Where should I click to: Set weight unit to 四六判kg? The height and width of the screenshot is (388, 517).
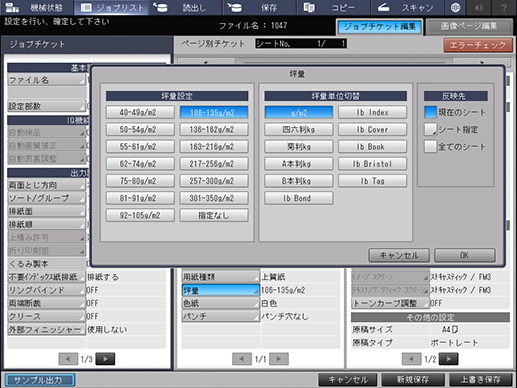299,130
